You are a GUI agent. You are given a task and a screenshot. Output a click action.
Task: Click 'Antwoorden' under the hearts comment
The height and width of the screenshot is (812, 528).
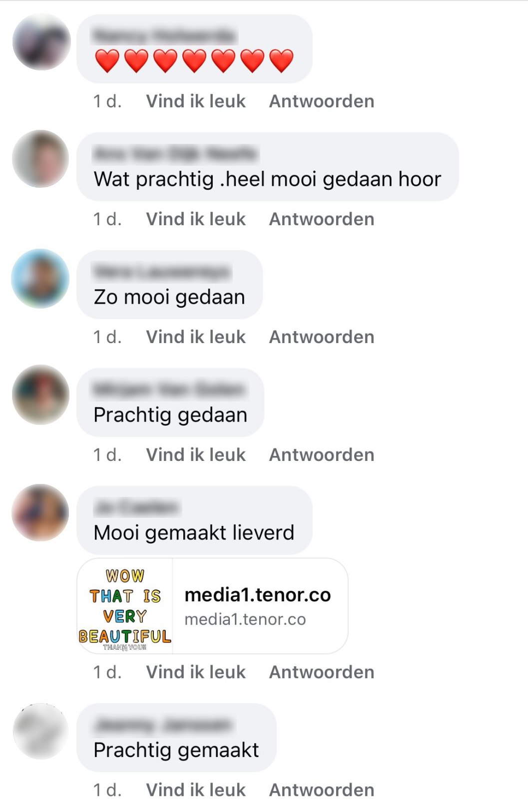322,101
